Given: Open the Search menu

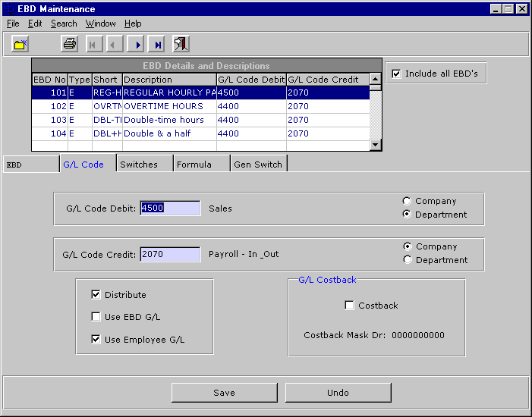Looking at the screenshot, I should click(x=64, y=24).
